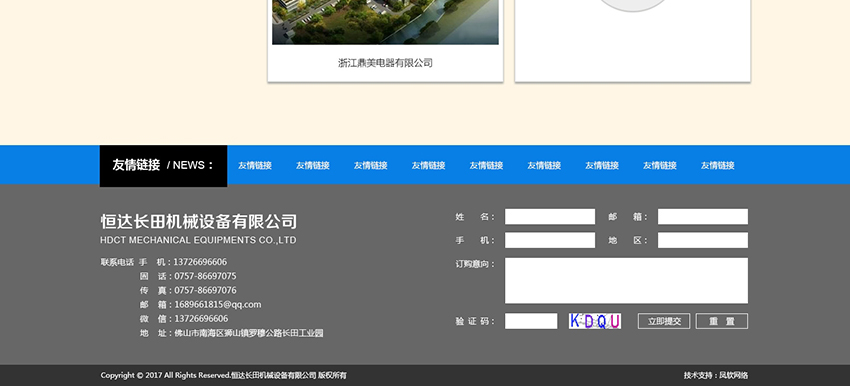Click the 验证码 captcha input box
Viewport: 850px width, 386px height.
coord(531,321)
